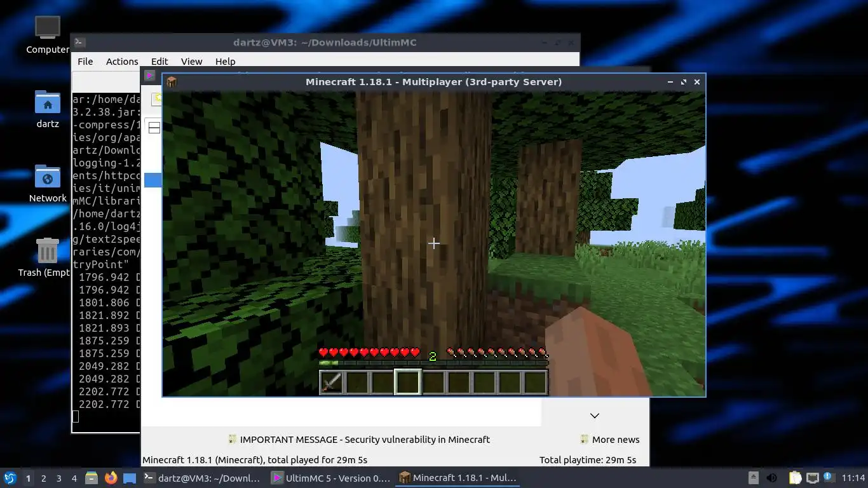Open the update notifier tray icon
868x488 pixels.
click(x=828, y=477)
